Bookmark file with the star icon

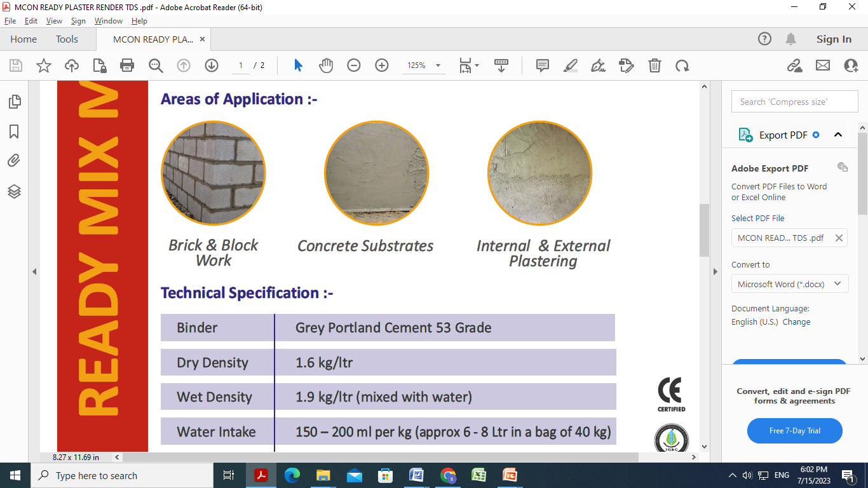pos(44,65)
